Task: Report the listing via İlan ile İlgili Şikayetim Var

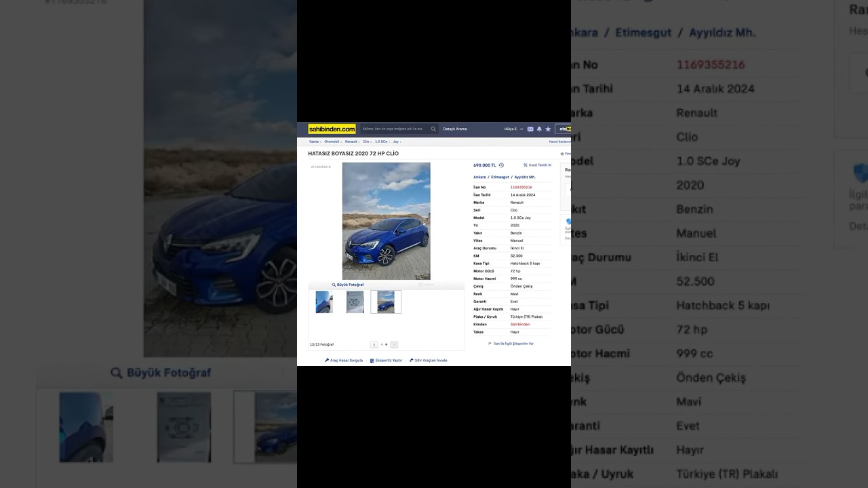Action: point(511,344)
